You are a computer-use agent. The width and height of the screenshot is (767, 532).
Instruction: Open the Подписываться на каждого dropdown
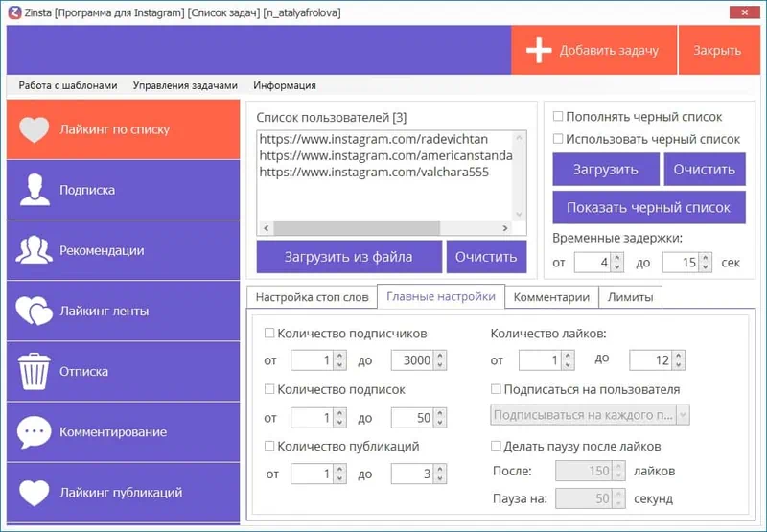tap(590, 415)
